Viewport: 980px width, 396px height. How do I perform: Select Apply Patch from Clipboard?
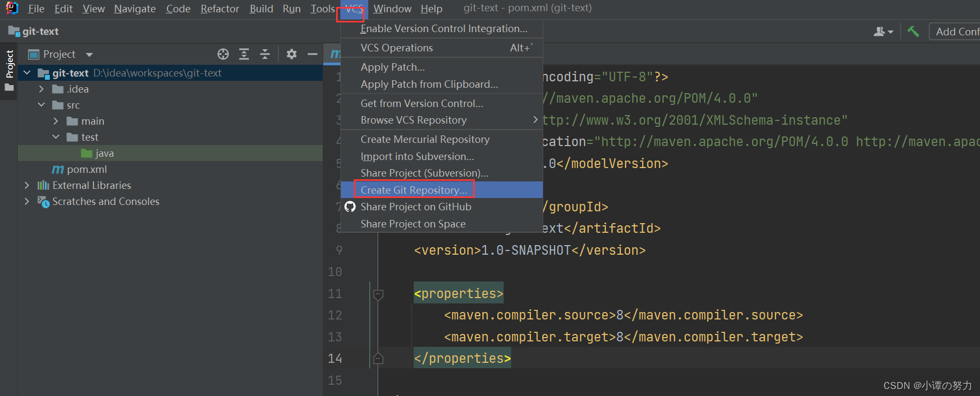click(442, 84)
